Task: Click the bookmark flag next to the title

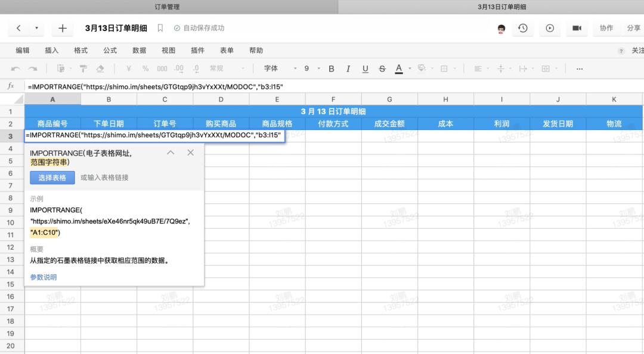Action: pyautogui.click(x=159, y=27)
